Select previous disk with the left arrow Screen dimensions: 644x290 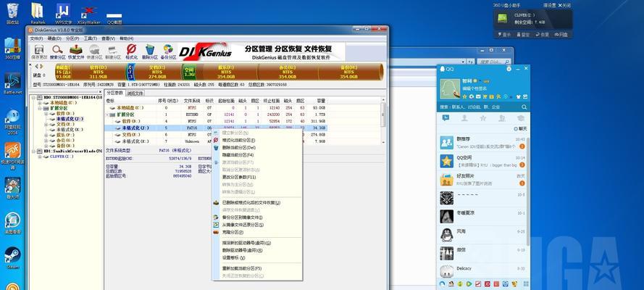[36, 66]
